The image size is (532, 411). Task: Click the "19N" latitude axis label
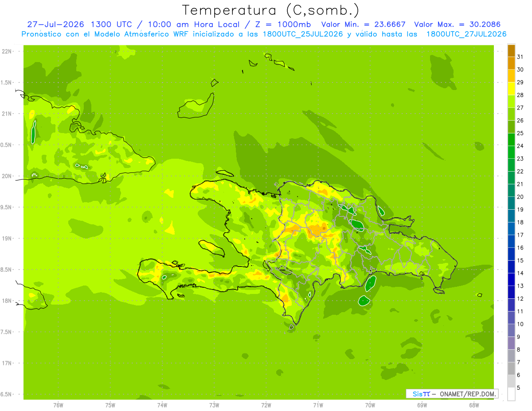[x=7, y=239]
